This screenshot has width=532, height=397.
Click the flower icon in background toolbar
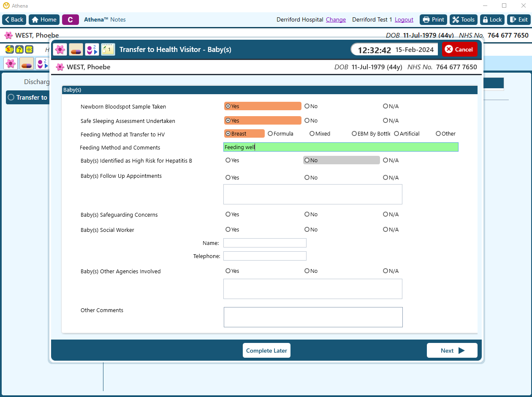pos(11,63)
